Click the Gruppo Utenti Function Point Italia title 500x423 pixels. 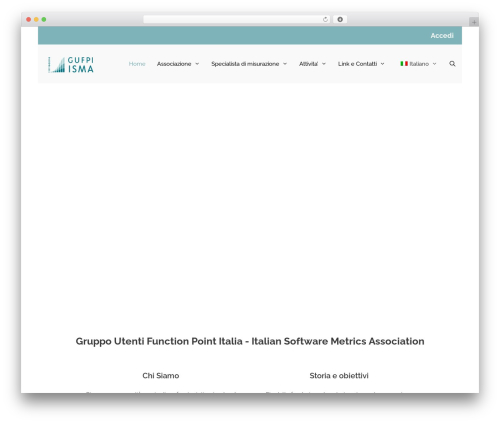pyautogui.click(x=250, y=341)
